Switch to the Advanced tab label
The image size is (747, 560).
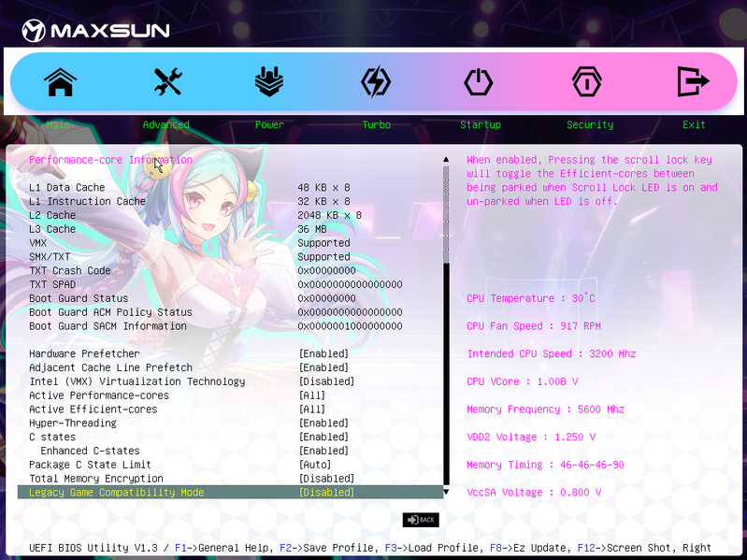click(x=166, y=124)
